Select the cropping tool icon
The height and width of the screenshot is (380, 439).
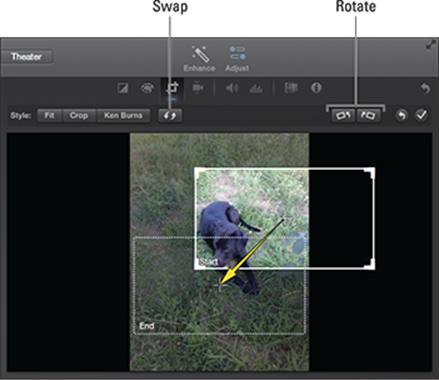[x=172, y=88]
